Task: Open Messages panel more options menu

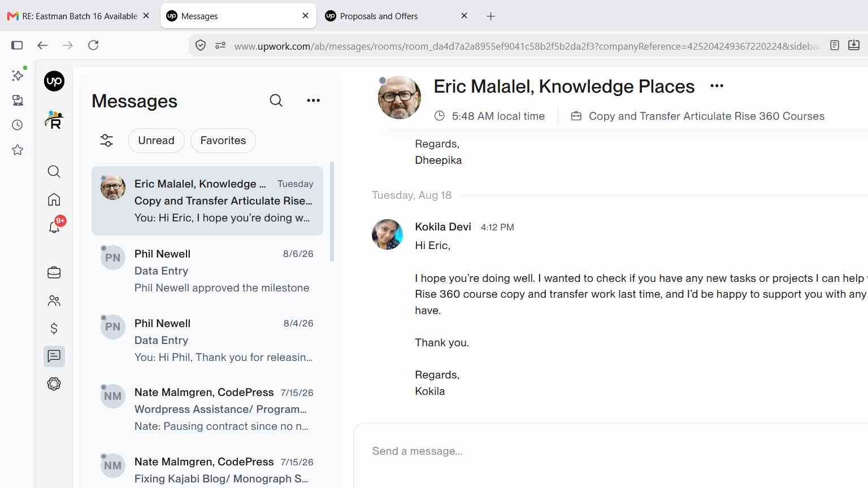Action: [x=313, y=101]
